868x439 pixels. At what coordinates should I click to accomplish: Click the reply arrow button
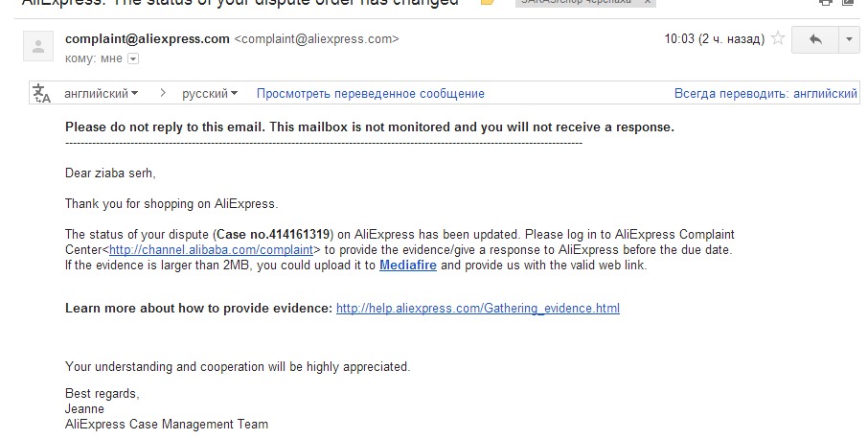click(x=815, y=39)
